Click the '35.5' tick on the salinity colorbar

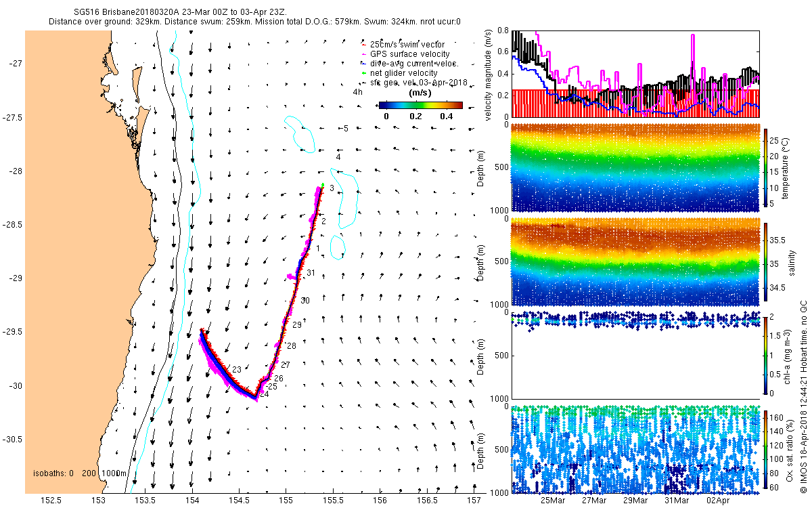777,240
